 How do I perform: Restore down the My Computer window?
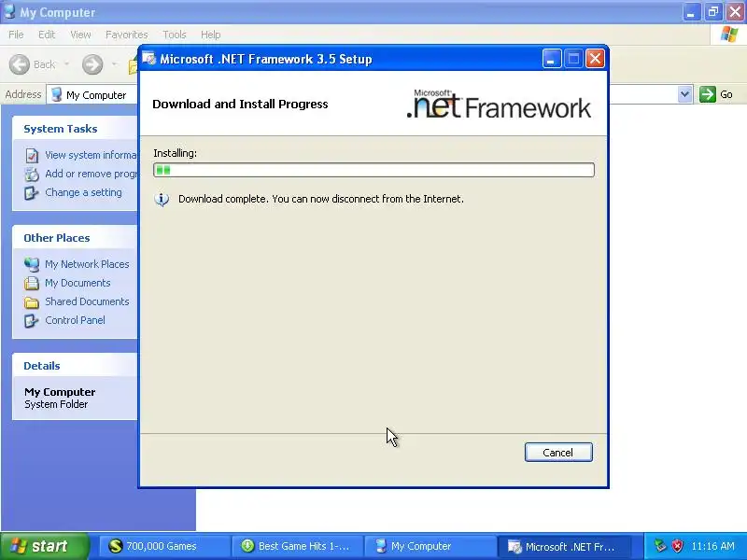[713, 12]
